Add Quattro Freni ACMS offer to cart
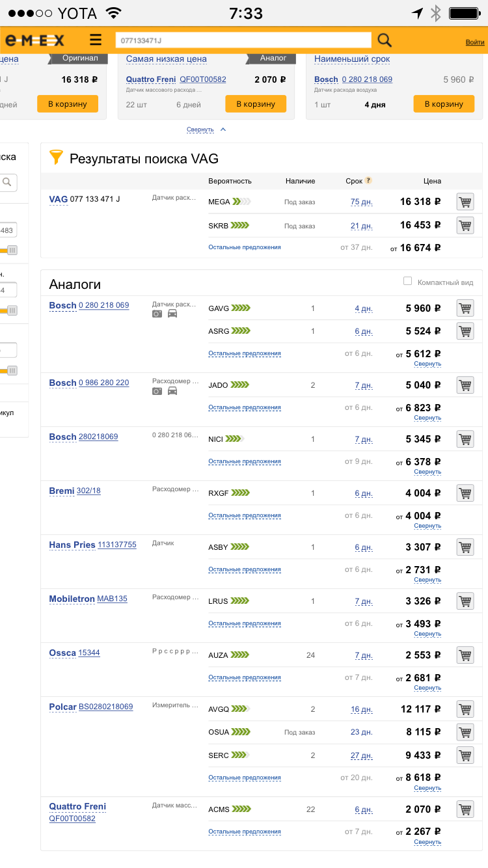Viewport: 488px width, 868px height. click(465, 809)
